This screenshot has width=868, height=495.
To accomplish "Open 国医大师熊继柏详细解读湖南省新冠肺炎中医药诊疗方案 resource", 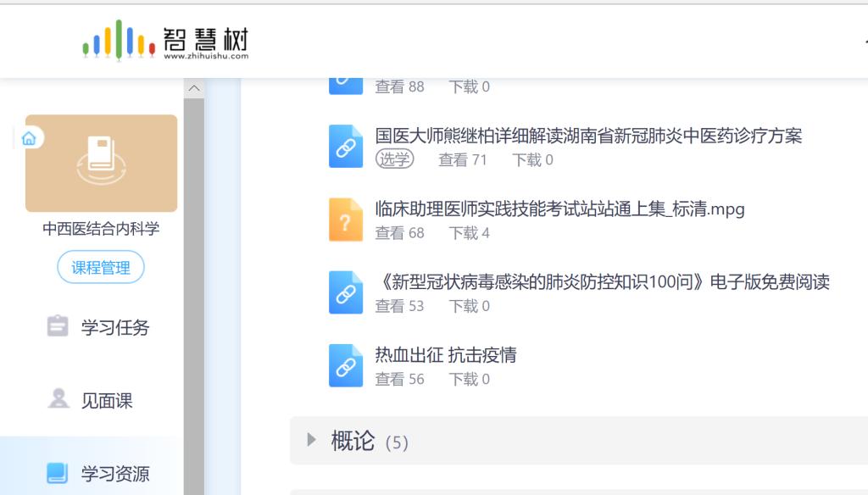I will [588, 136].
